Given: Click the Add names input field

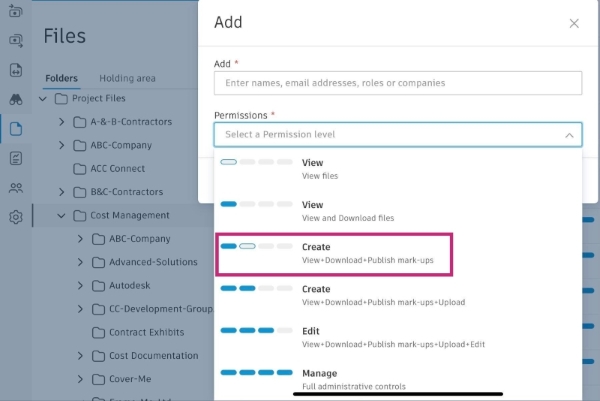Looking at the screenshot, I should tap(397, 83).
